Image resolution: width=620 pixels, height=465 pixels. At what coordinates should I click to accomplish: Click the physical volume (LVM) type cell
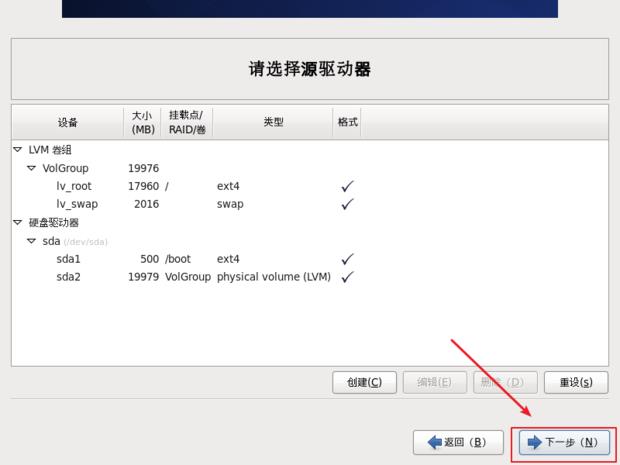point(274,277)
